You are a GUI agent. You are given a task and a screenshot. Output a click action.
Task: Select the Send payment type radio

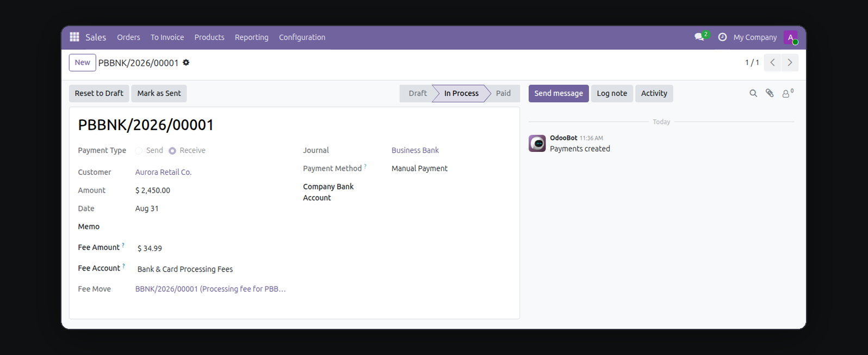coord(139,151)
